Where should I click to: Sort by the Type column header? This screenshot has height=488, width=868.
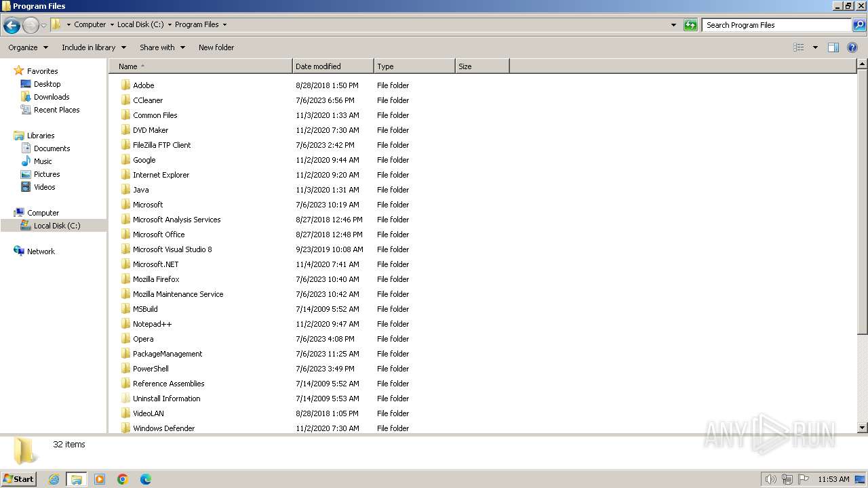click(x=414, y=66)
